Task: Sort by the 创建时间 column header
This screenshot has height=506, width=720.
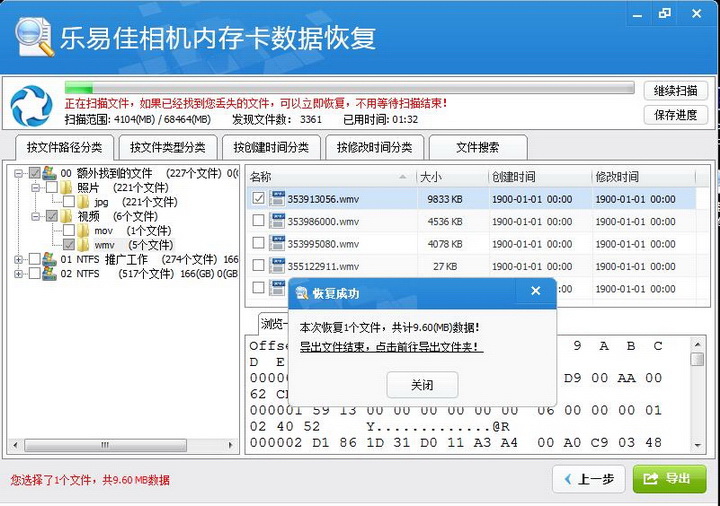Action: [x=540, y=177]
